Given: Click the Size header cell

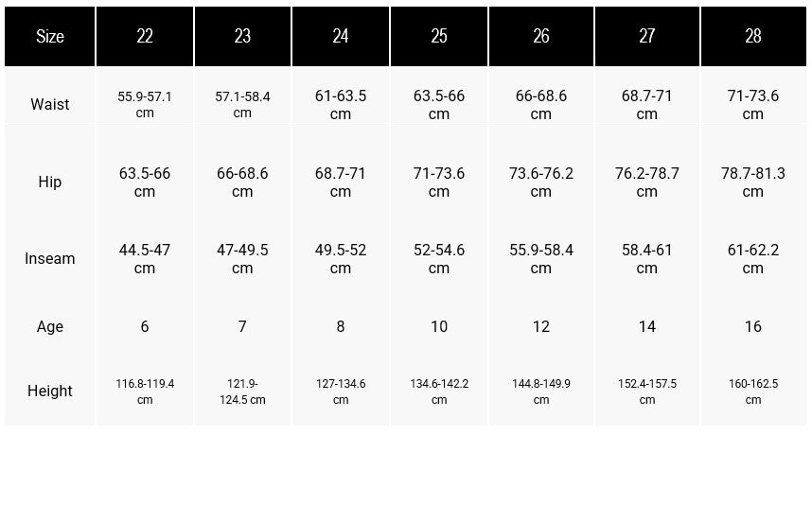Looking at the screenshot, I should point(50,36).
